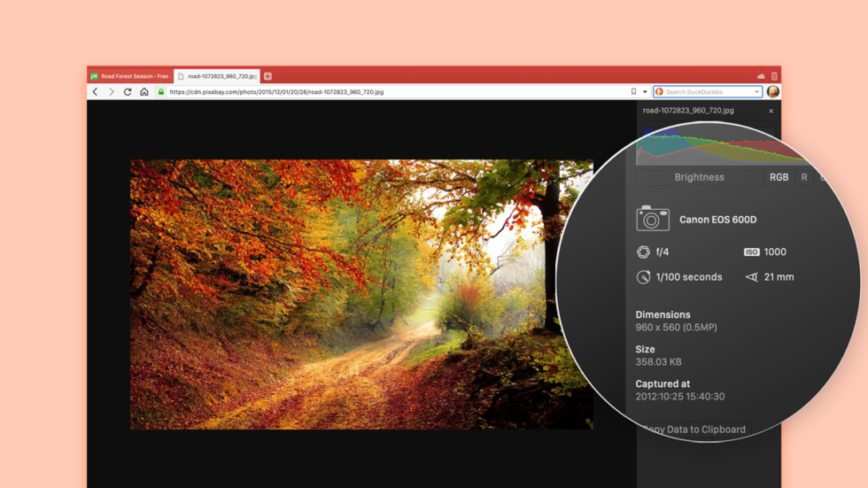Click the autumn forest road image
868x488 pixels.
(x=361, y=294)
